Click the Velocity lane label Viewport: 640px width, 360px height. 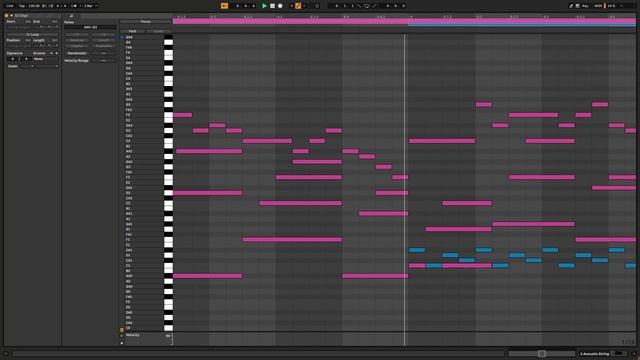click(132, 335)
